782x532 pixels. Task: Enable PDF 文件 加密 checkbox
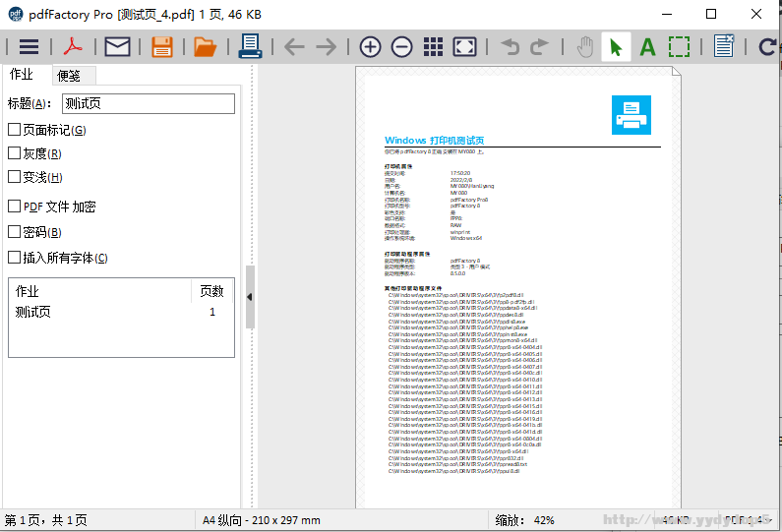coord(15,206)
